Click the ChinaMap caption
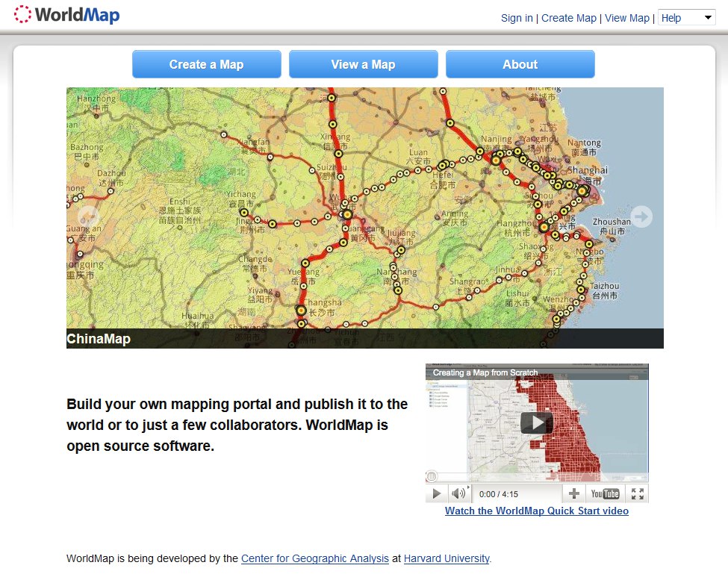The image size is (728, 580). pyautogui.click(x=99, y=339)
